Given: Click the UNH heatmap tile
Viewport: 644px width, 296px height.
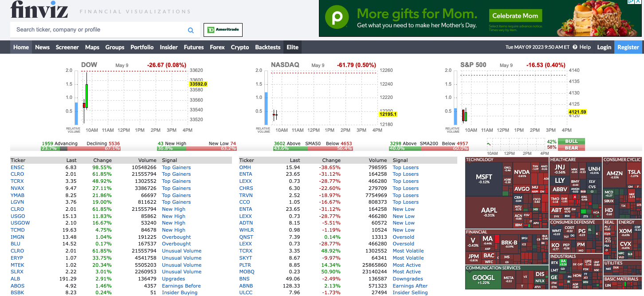Looking at the screenshot, I should click(594, 170).
